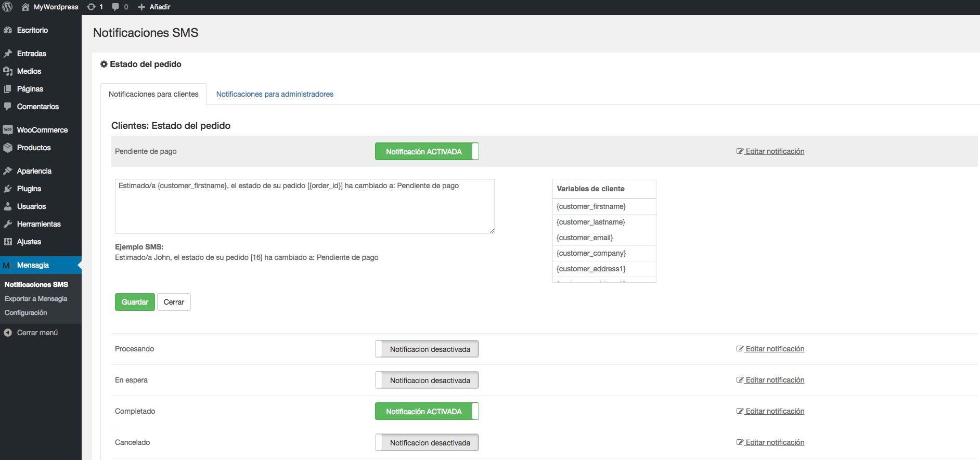Click the WooCommerce sidebar icon
This screenshot has height=460, width=980.
[x=8, y=130]
